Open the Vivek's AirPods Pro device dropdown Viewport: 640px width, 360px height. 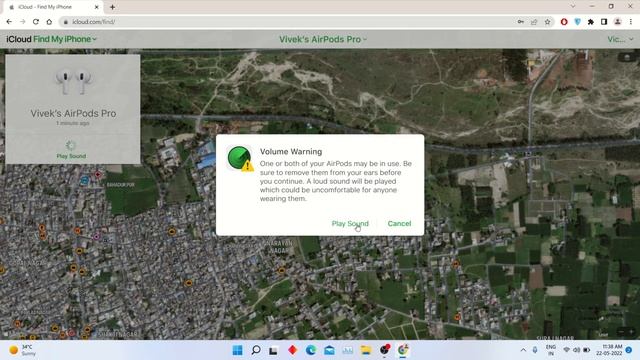[x=322, y=39]
